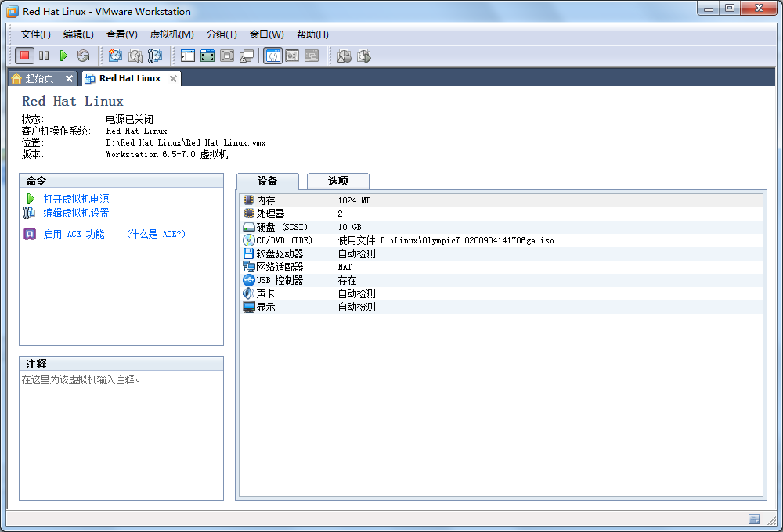783x532 pixels.
Task: Click the VMware icon in the title bar
Action: (x=13, y=11)
